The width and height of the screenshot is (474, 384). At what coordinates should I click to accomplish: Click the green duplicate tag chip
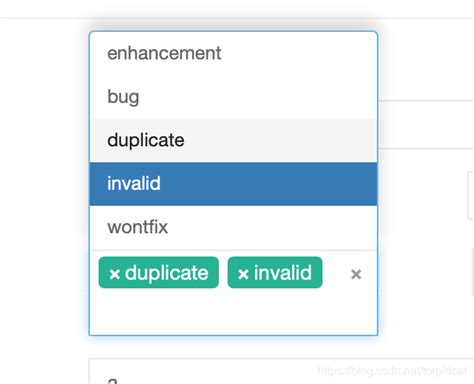159,272
